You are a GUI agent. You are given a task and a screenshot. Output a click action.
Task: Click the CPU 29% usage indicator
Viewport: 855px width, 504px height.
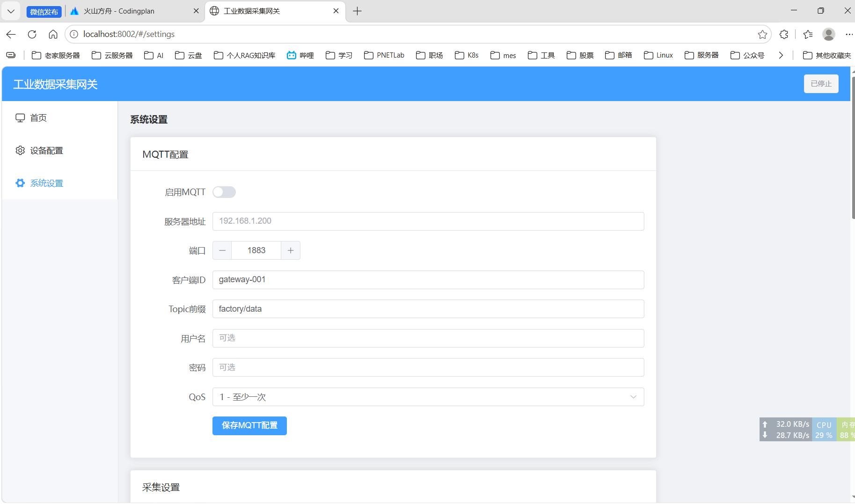824,430
